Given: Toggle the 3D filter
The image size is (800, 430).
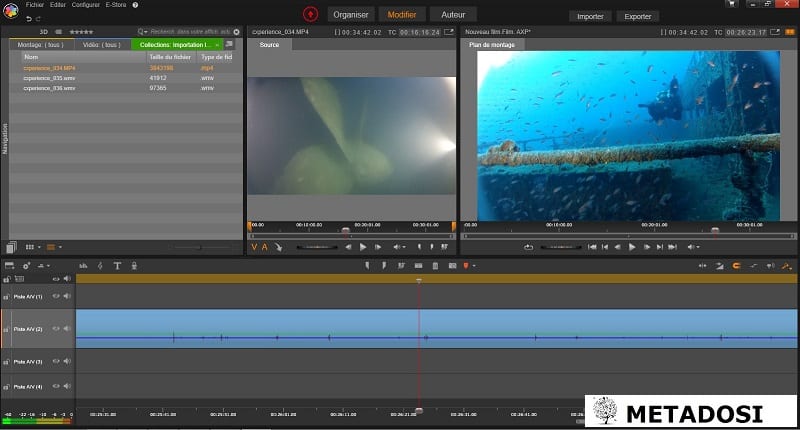Looking at the screenshot, I should (x=43, y=32).
